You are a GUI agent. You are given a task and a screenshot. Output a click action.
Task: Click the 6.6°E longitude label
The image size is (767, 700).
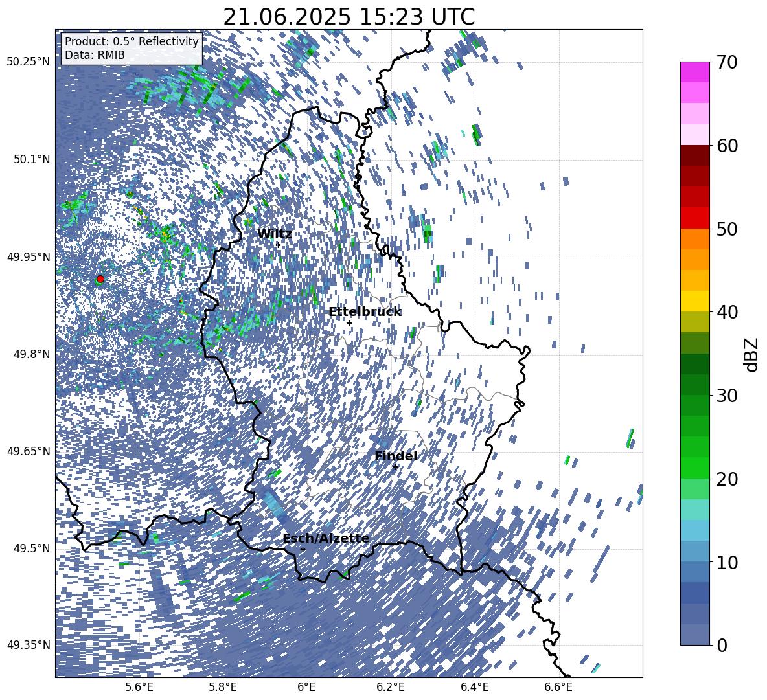558,687
